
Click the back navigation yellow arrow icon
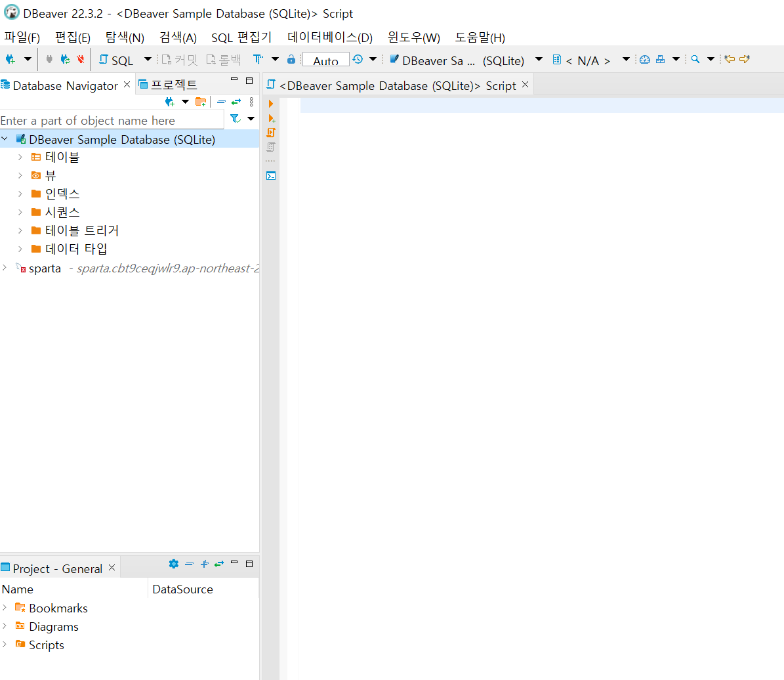pos(730,59)
